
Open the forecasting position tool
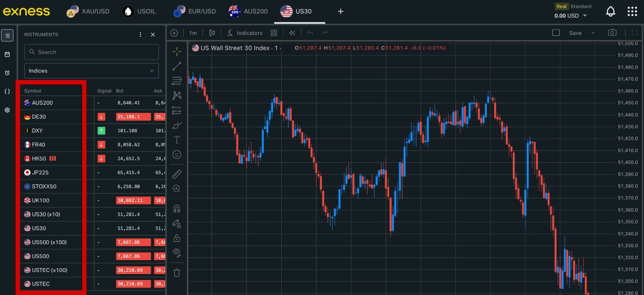177,110
